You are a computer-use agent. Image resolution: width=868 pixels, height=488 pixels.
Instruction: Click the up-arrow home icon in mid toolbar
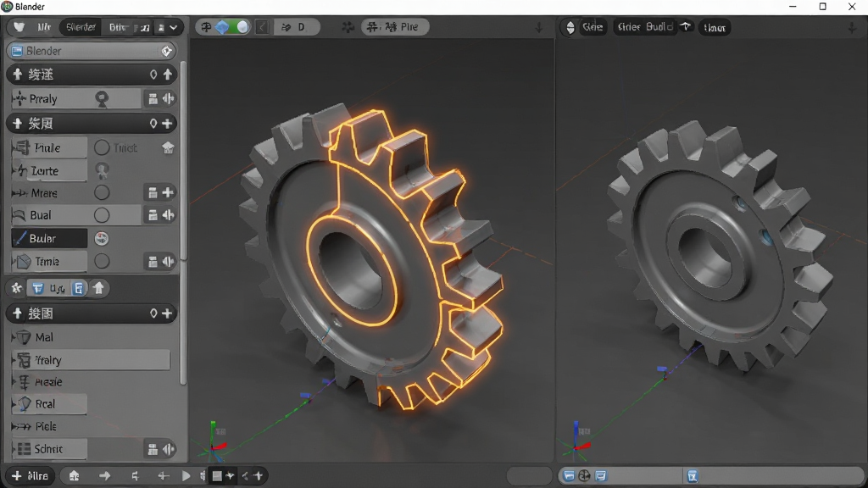98,288
